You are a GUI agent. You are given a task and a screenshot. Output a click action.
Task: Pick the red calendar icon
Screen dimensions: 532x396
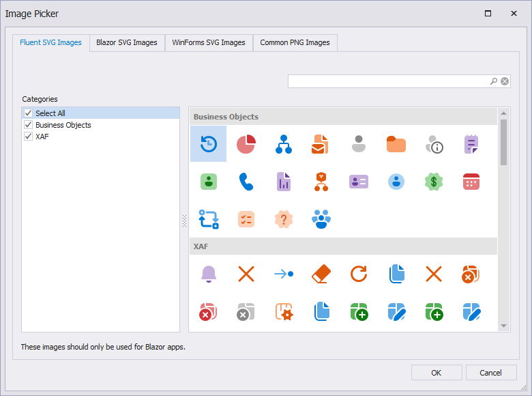(471, 182)
